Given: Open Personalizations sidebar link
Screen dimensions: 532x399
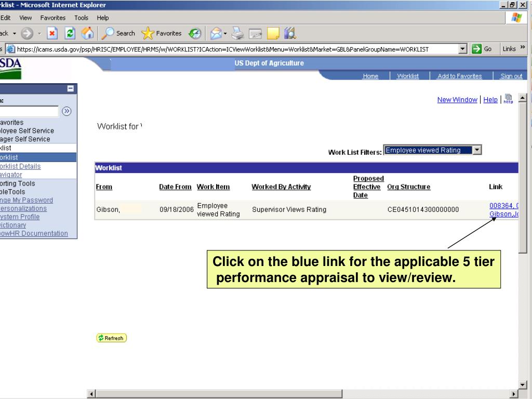Looking at the screenshot, I should [23, 208].
